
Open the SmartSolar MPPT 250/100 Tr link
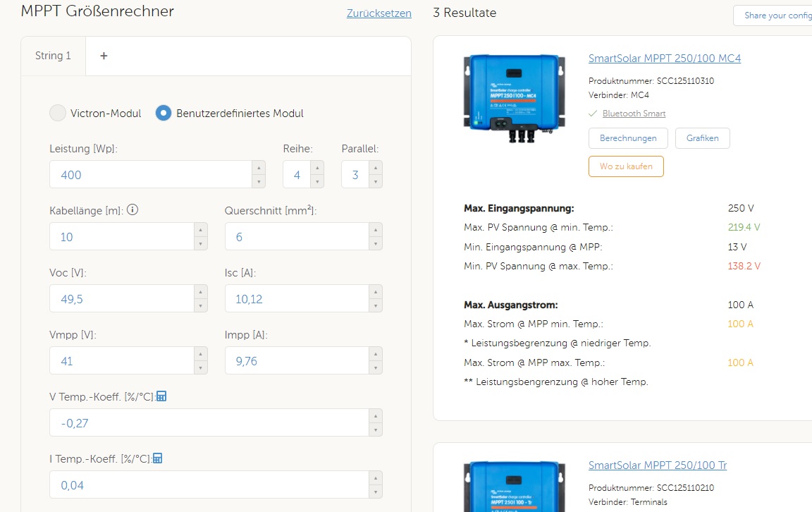pyautogui.click(x=658, y=465)
